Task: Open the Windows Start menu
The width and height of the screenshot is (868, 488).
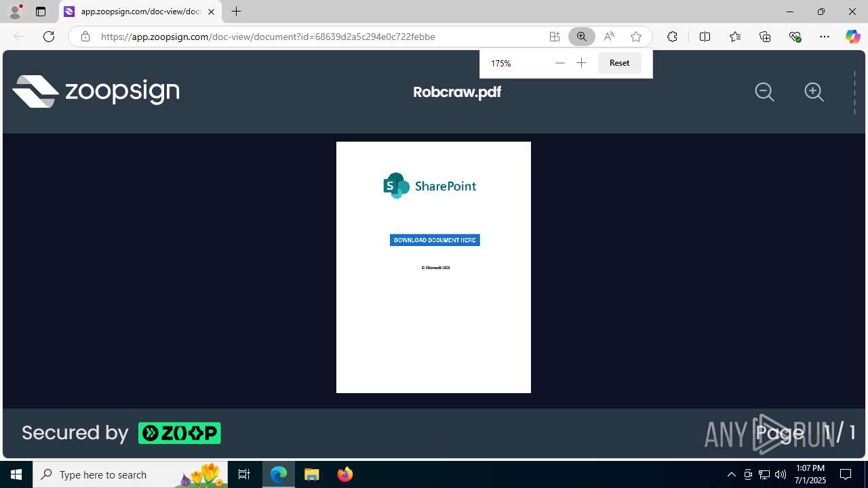Action: 16,474
